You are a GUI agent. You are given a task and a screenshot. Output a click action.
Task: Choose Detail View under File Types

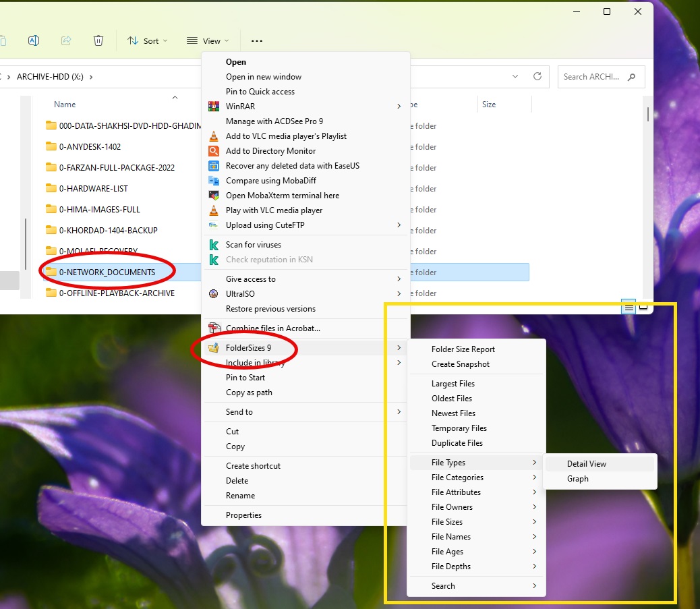point(586,464)
